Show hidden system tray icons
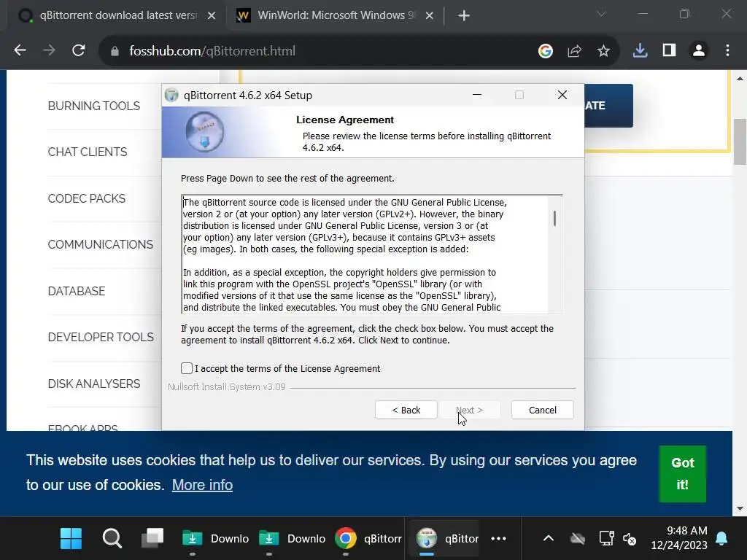 (549, 539)
